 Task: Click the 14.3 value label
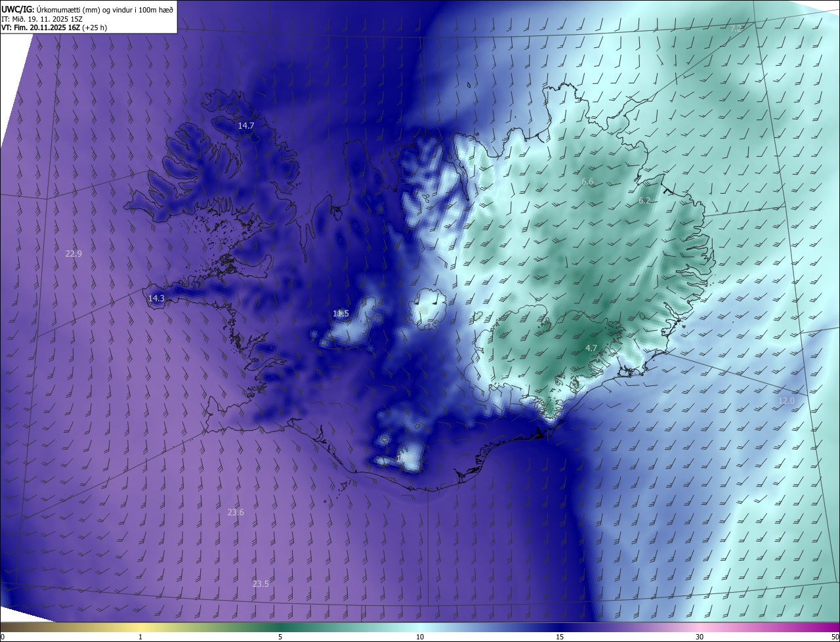point(156,299)
